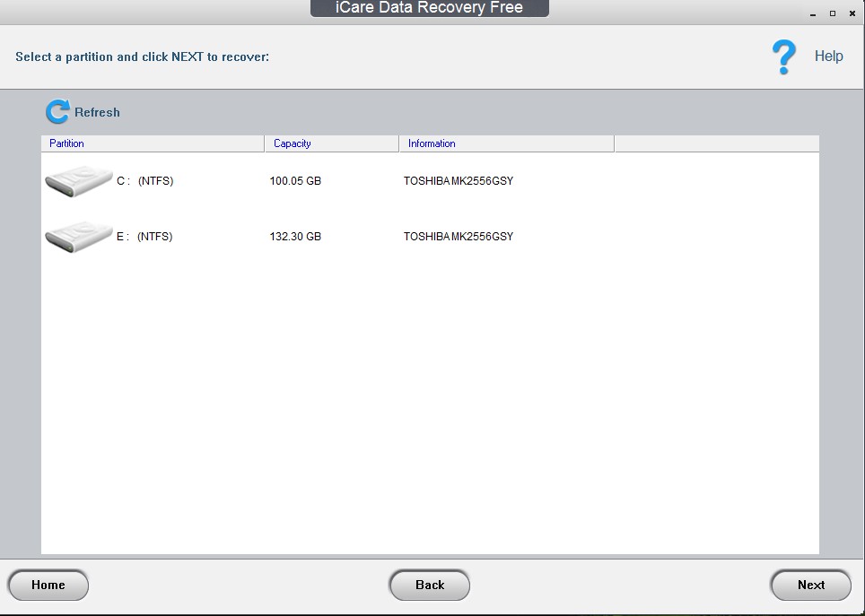Click the Refresh icon
The image size is (865, 616).
click(x=58, y=111)
